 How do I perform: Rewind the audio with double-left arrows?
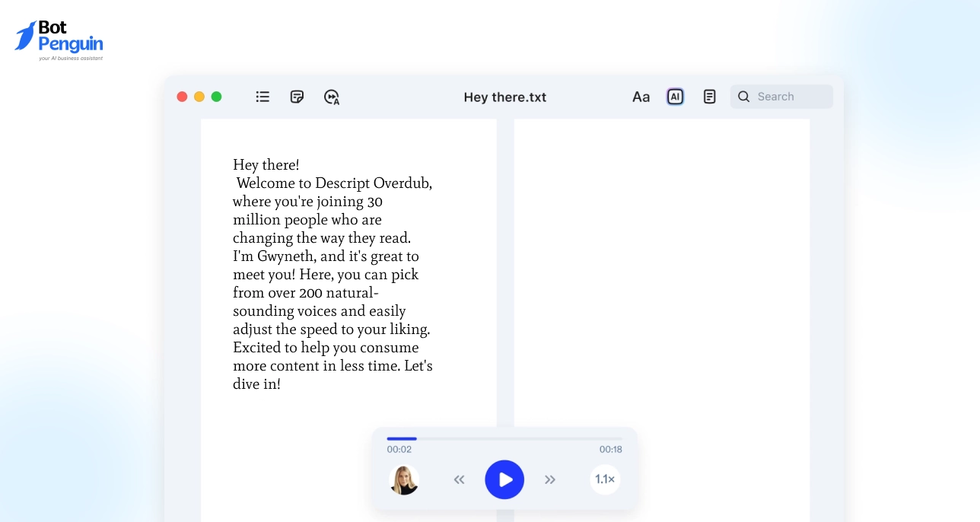[x=459, y=480]
